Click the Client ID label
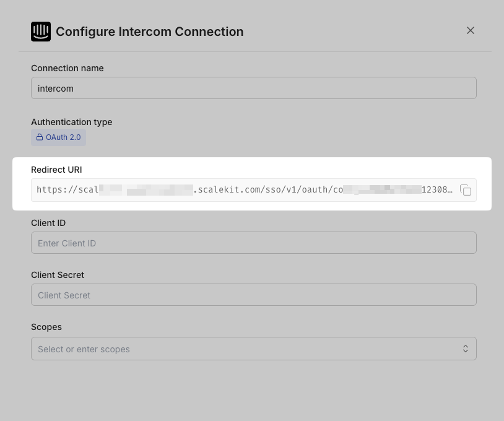Screen dimensions: 504x421 pos(48,223)
